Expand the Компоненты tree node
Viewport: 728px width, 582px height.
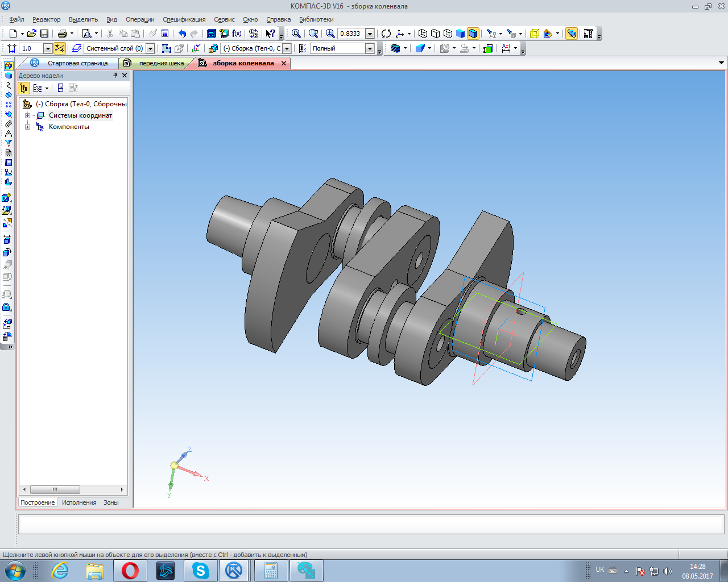click(x=27, y=127)
